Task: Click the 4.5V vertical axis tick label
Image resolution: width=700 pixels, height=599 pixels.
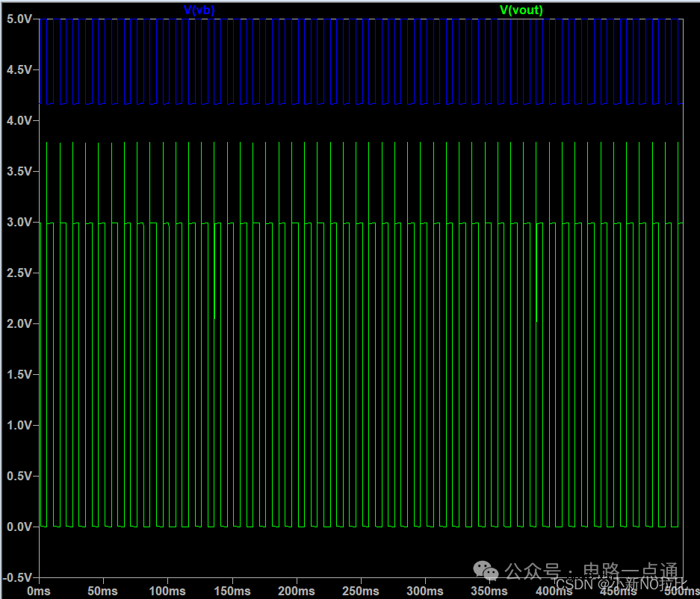Action: [x=19, y=69]
